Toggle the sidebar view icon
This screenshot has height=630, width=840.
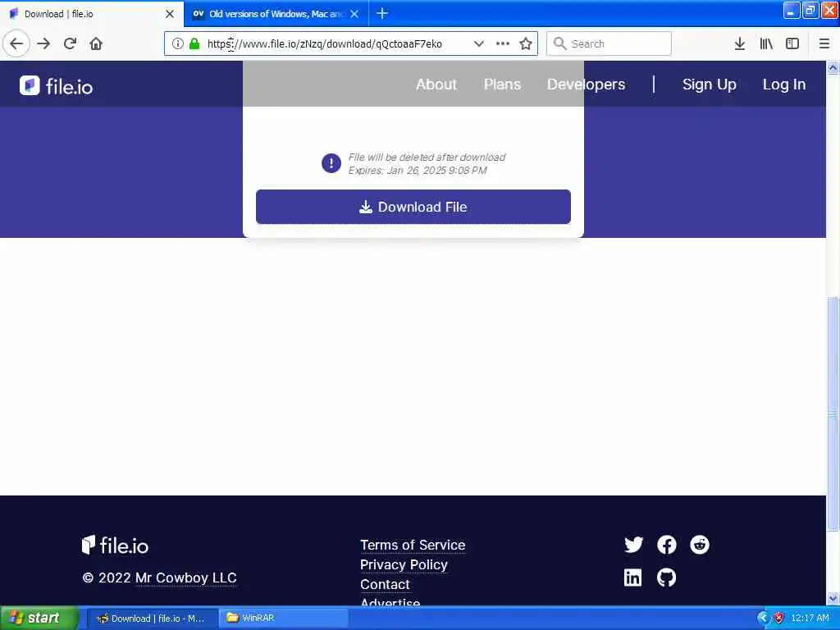[792, 43]
